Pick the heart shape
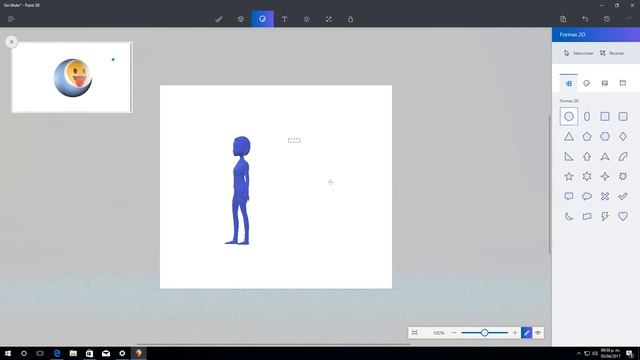This screenshot has height=360, width=640. click(x=623, y=216)
